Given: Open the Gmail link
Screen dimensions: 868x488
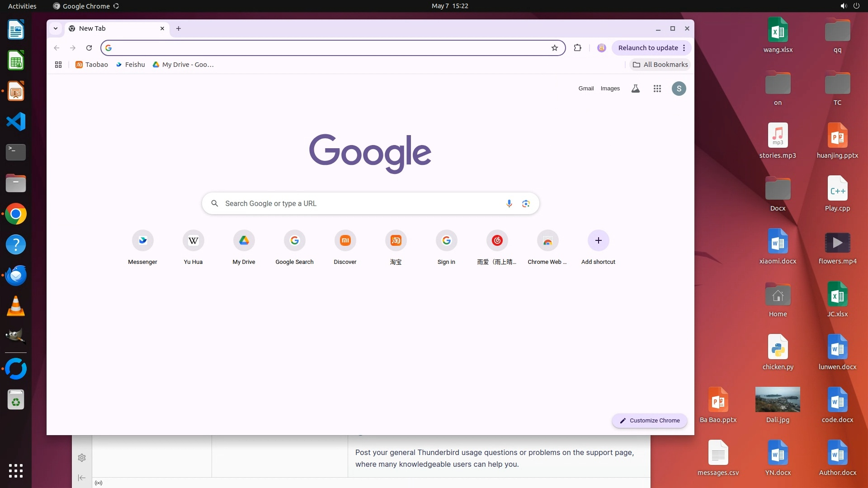Looking at the screenshot, I should (586, 89).
